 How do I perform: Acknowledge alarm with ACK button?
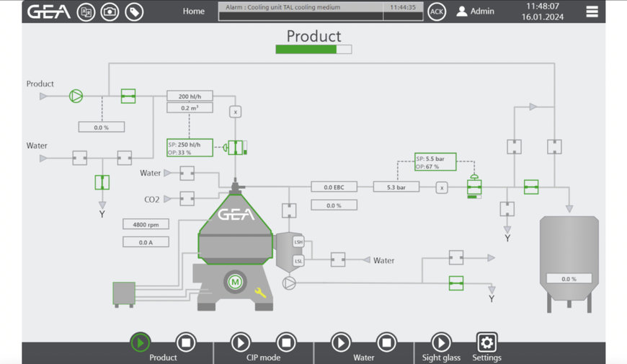tap(437, 12)
